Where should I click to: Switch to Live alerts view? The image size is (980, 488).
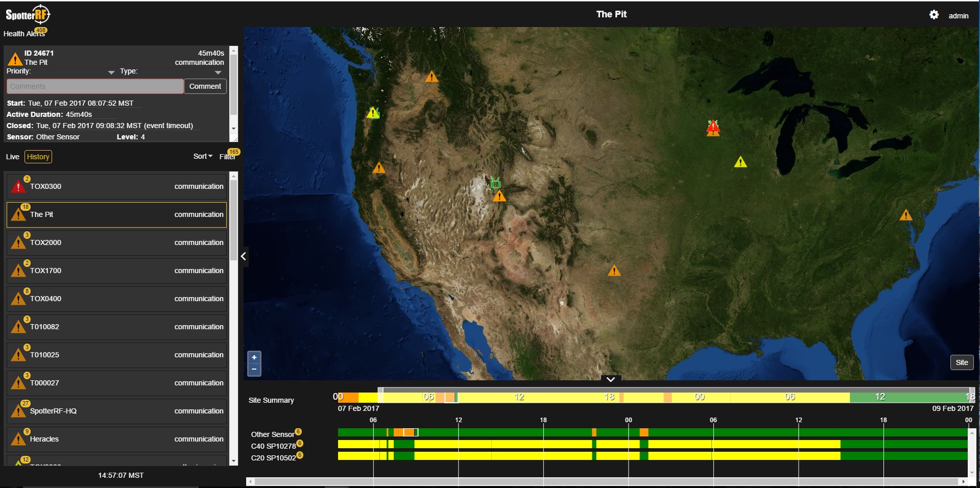pos(12,157)
